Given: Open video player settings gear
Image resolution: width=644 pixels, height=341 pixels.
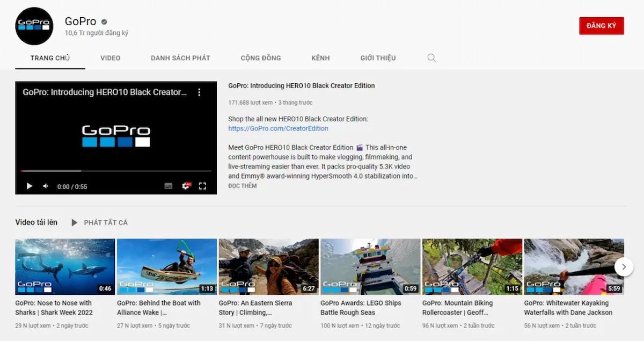Looking at the screenshot, I should point(186,186).
